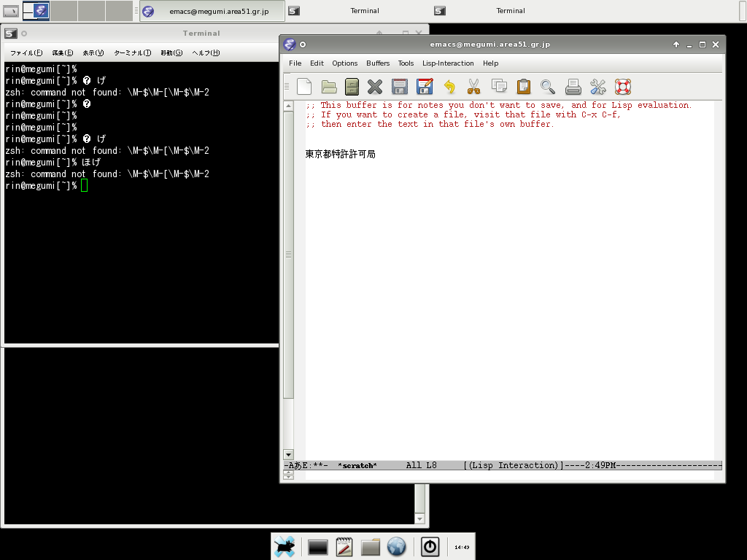This screenshot has height=560, width=747.
Task: Kill buffer with the X toolbar icon
Action: [375, 87]
